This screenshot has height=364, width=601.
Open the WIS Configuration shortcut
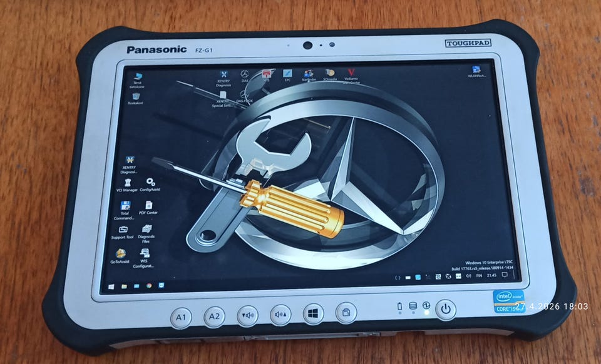144,258
